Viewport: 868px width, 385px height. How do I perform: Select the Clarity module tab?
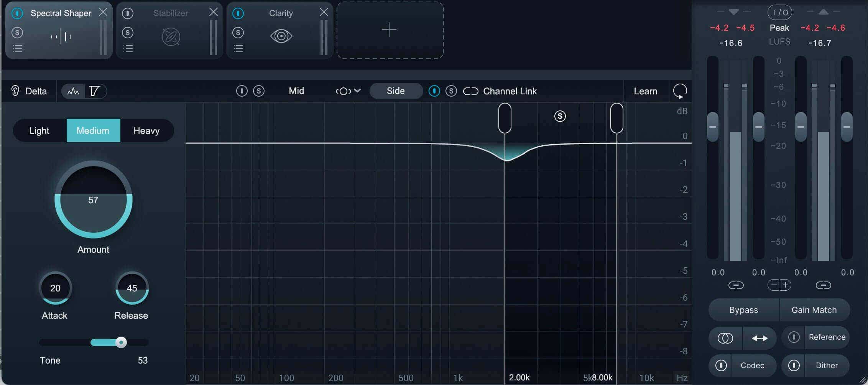tap(280, 30)
